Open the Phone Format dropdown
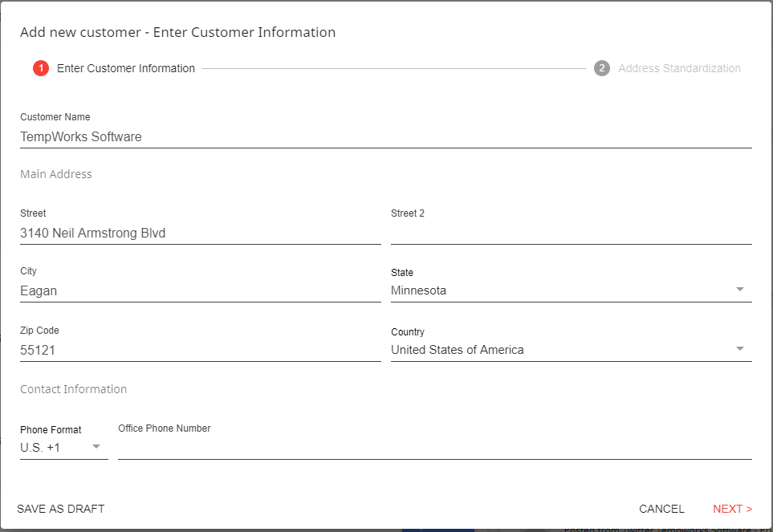773x532 pixels. [63, 447]
